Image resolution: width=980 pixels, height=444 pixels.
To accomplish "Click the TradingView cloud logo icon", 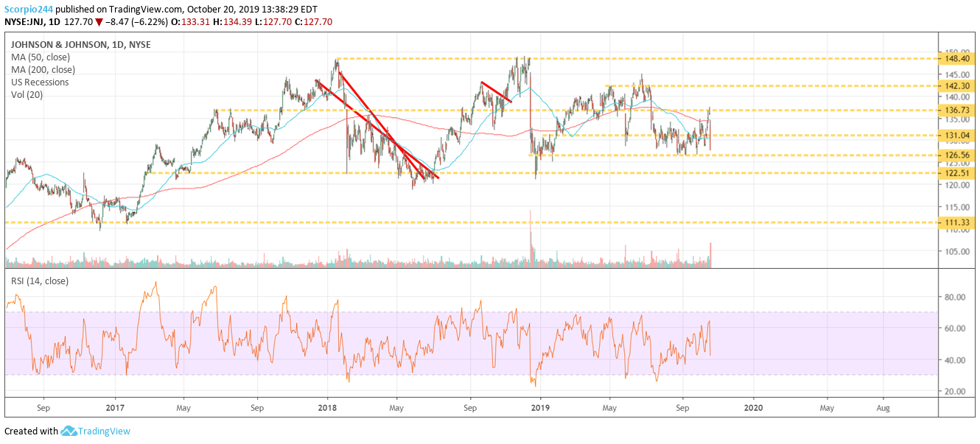I will (x=69, y=431).
